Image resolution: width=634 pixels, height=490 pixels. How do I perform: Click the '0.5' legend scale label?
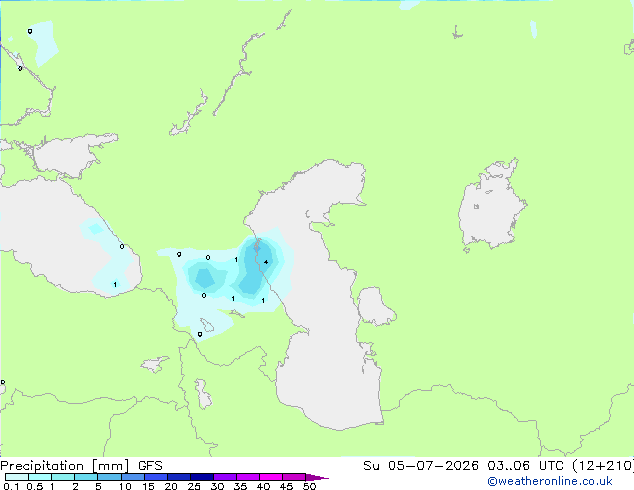[x=35, y=486]
